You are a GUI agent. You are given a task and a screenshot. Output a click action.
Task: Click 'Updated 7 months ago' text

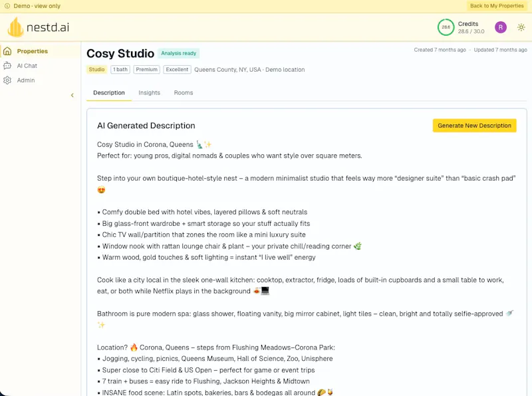point(501,50)
